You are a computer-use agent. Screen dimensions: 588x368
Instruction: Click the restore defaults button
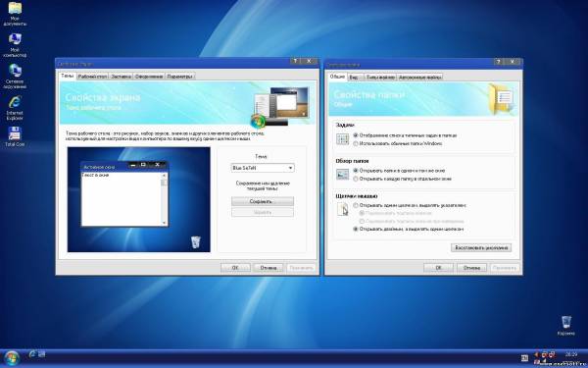[481, 248]
